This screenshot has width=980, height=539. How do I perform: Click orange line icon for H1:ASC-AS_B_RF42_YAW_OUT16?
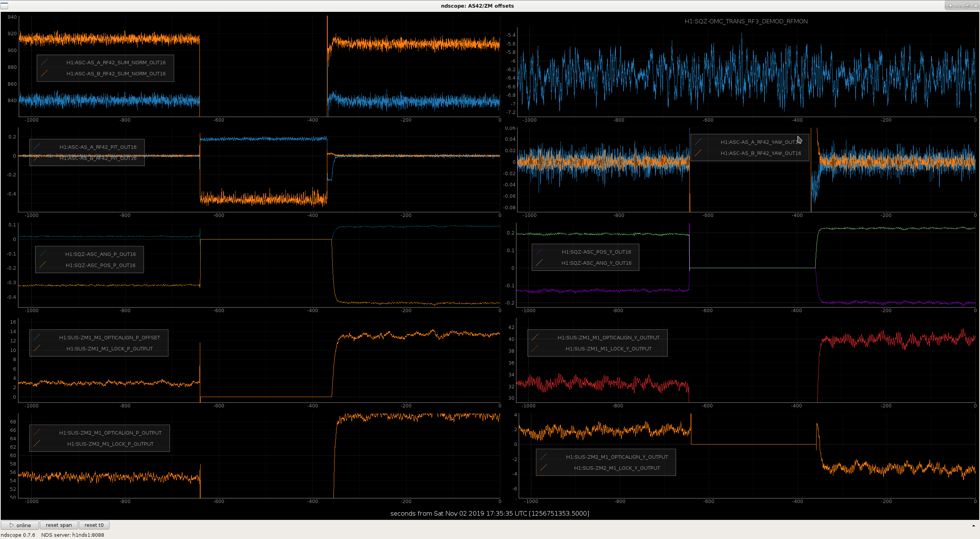tap(698, 153)
